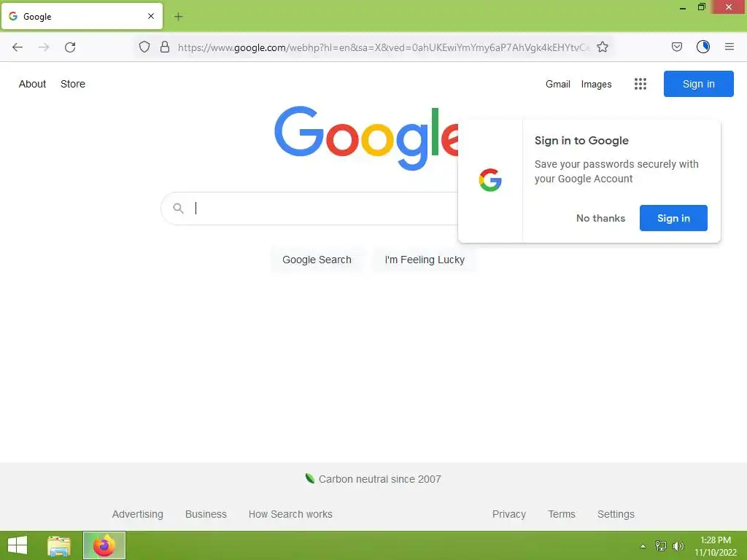Open the Settings footer menu
This screenshot has width=747, height=560.
[x=616, y=514]
